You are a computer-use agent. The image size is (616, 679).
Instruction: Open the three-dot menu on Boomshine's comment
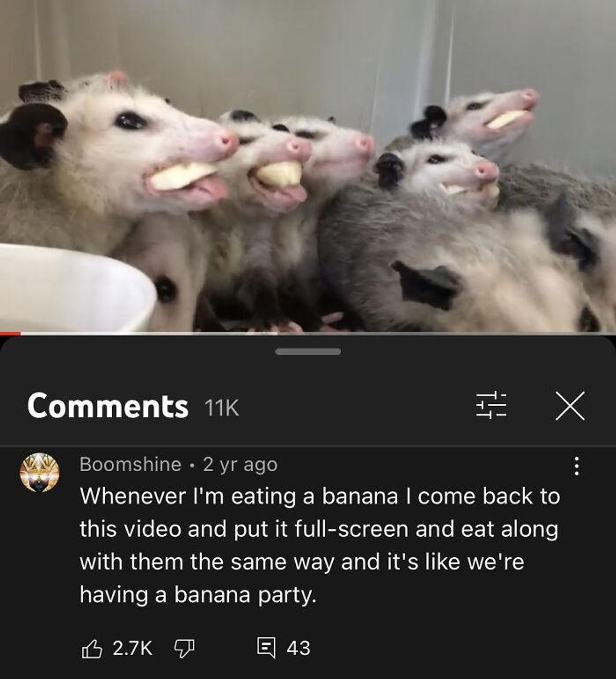click(576, 466)
